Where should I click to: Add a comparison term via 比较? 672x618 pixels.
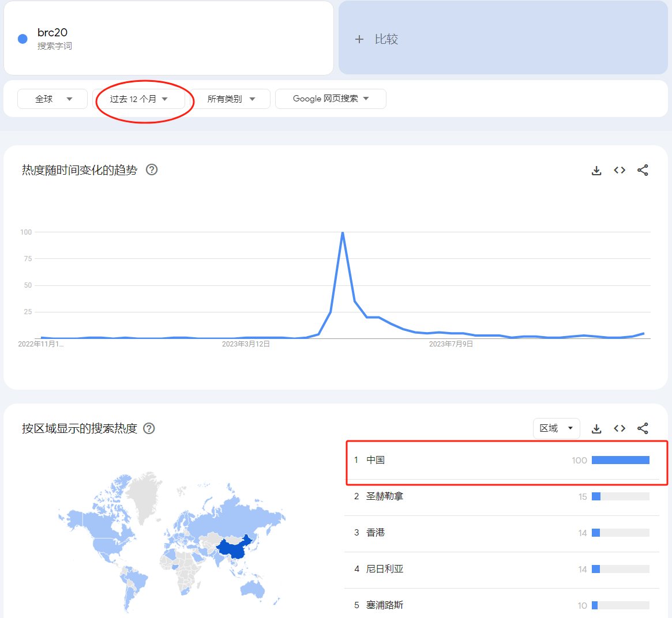tap(503, 37)
